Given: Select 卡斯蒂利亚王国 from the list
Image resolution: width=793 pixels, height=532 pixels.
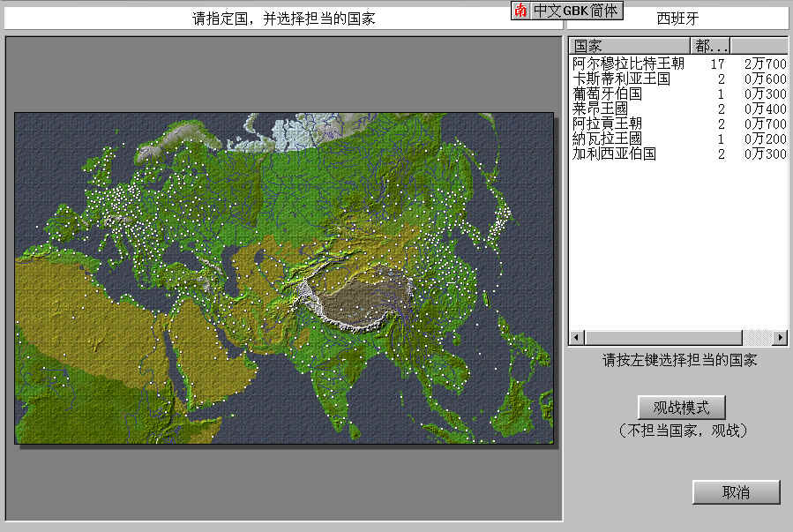Looking at the screenshot, I should (x=621, y=79).
